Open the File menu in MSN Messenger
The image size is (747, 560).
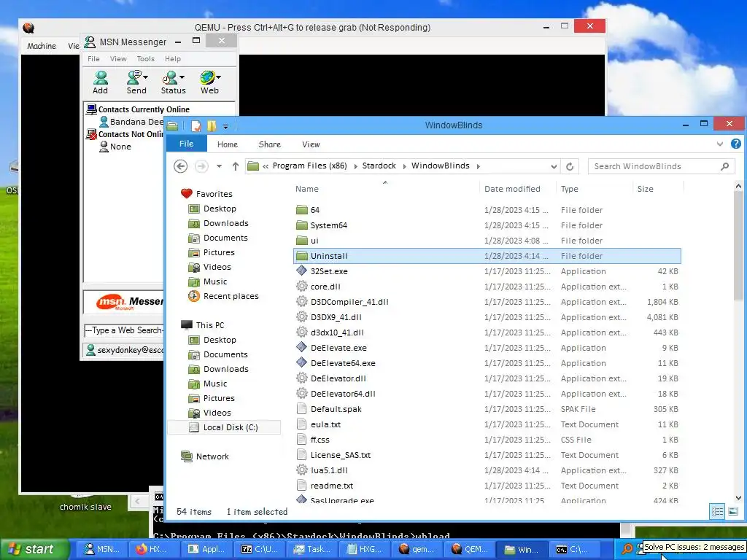[x=94, y=59]
